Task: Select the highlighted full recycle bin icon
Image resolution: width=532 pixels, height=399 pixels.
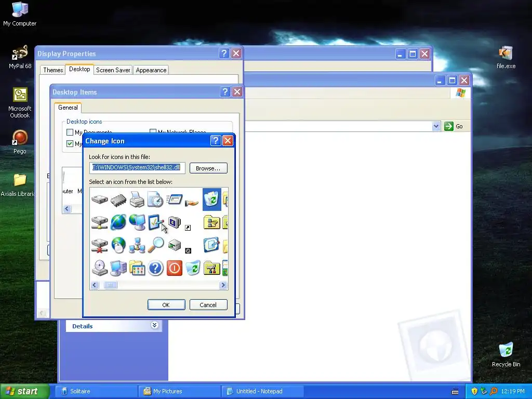Action: [212, 199]
